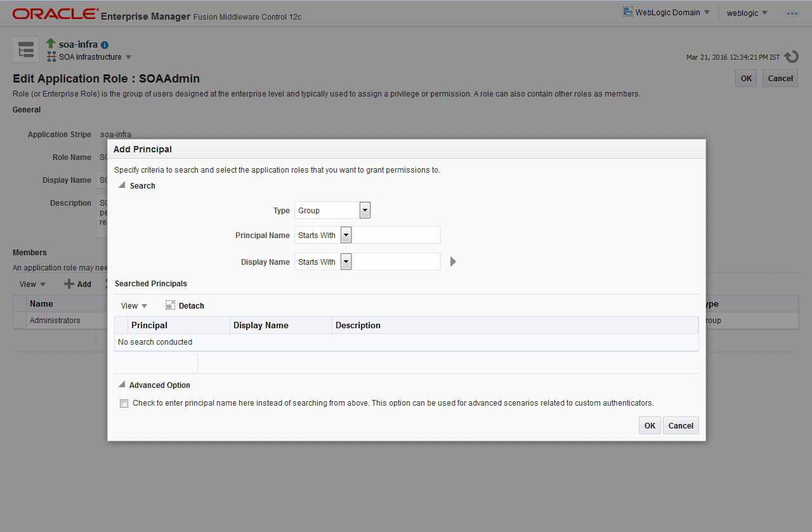The height and width of the screenshot is (532, 812).
Task: Run search with the arrow next to Display Name
Action: coord(453,262)
